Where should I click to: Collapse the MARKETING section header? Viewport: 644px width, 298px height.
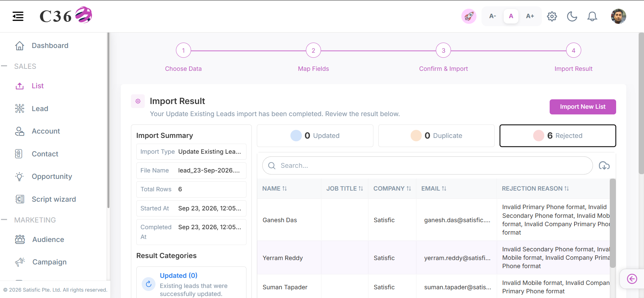click(x=35, y=220)
